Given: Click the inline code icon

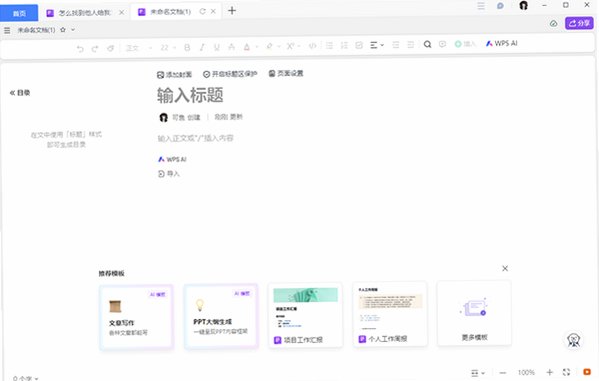Looking at the screenshot, I should 312,46.
